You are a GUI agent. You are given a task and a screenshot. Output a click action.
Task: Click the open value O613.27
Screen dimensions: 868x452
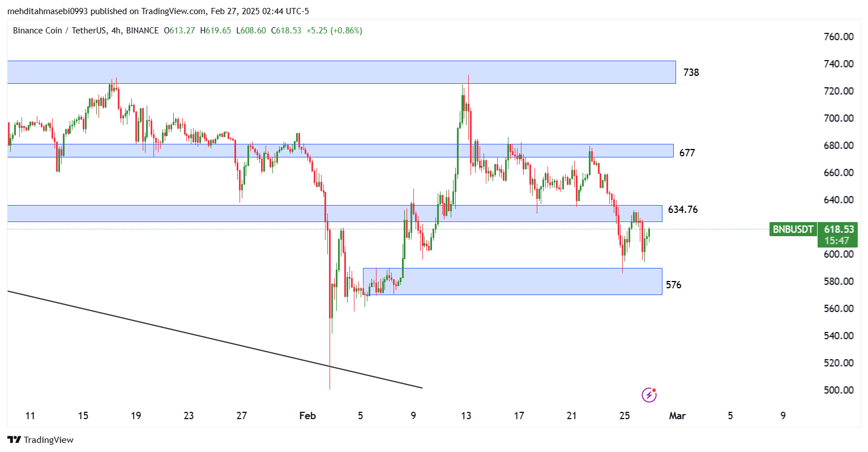click(179, 31)
